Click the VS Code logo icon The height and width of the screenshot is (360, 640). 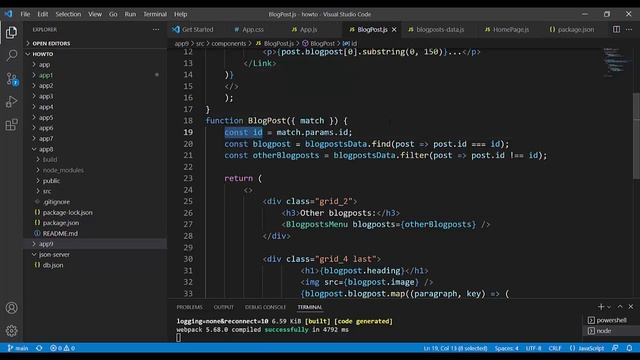8,14
